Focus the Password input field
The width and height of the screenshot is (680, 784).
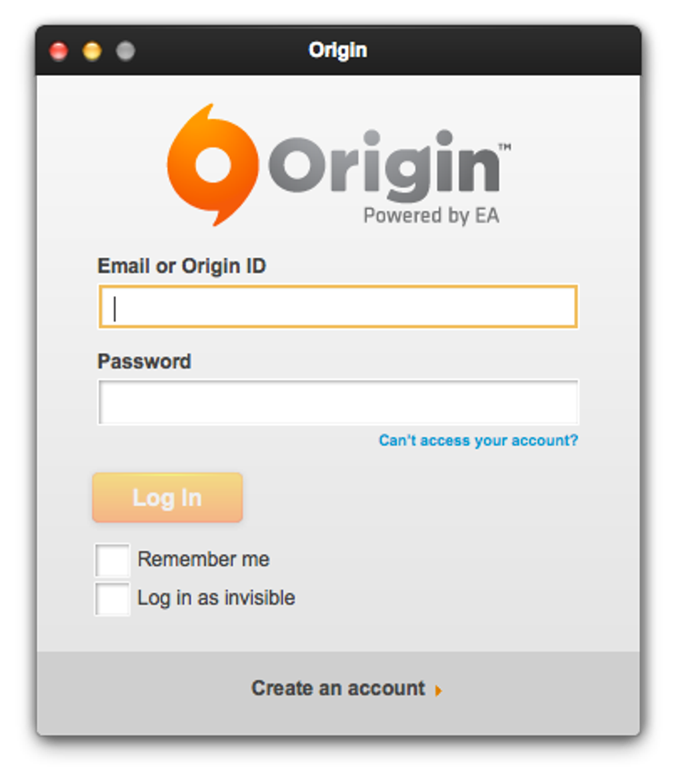[339, 402]
